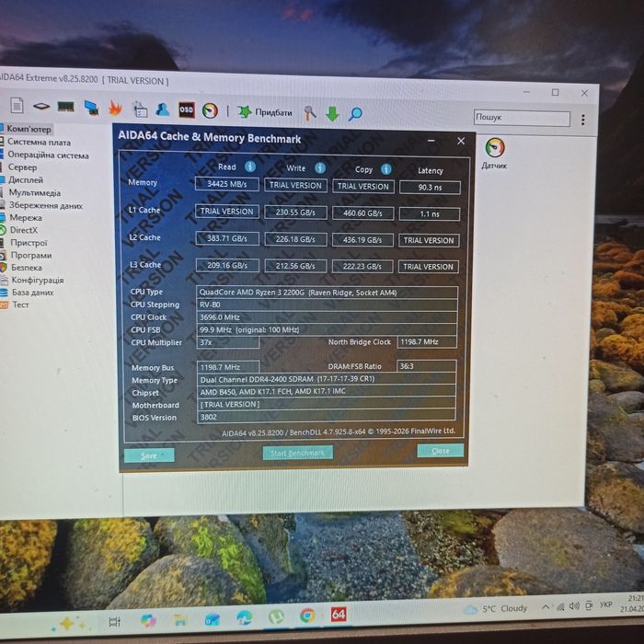Click L2 Cache read value 383.71 GB/s

tap(227, 238)
